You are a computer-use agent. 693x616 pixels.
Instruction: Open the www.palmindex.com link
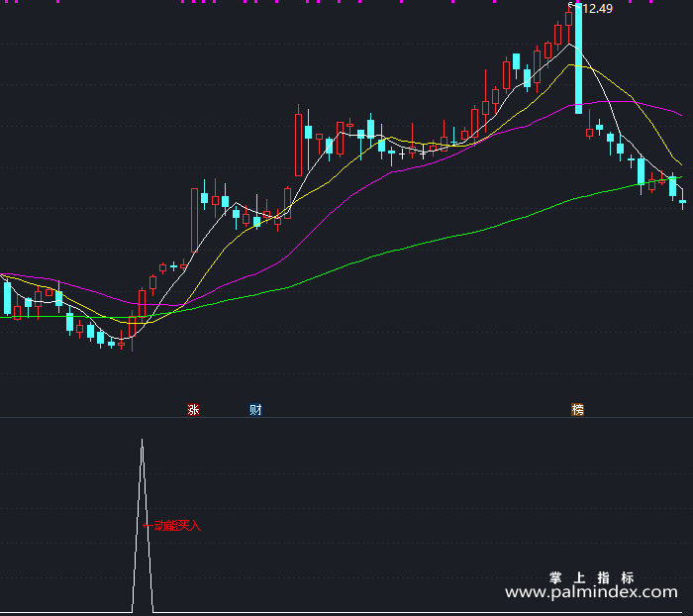[x=591, y=592]
